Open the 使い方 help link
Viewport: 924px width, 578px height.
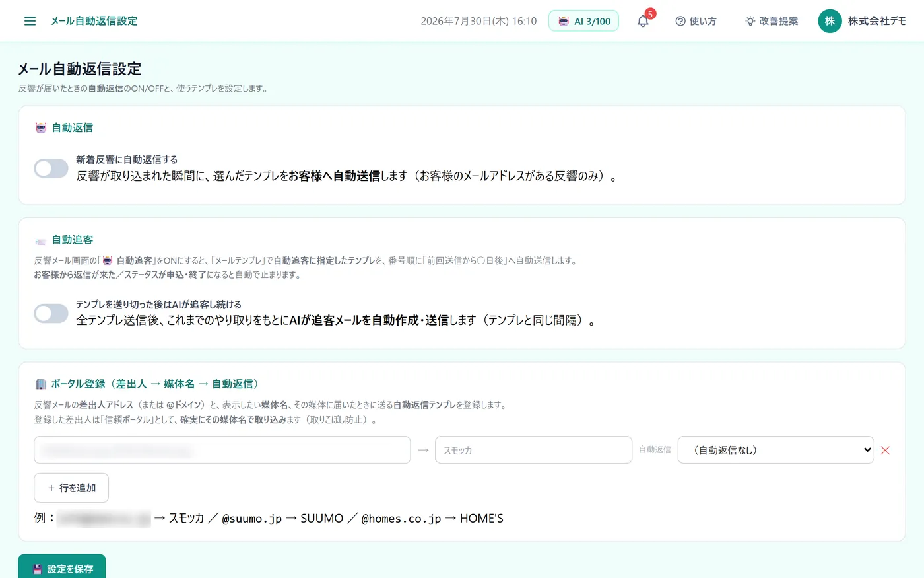point(696,21)
